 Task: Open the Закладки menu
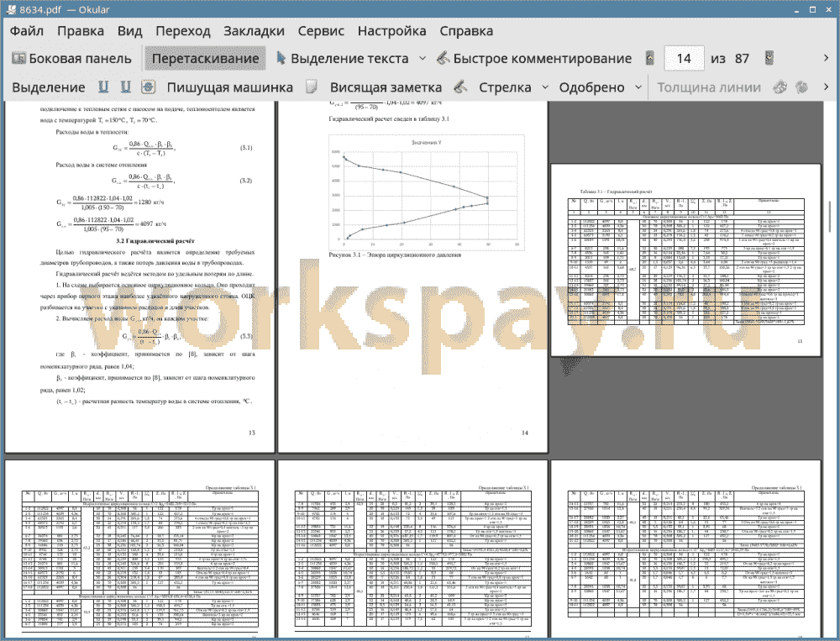(x=254, y=31)
